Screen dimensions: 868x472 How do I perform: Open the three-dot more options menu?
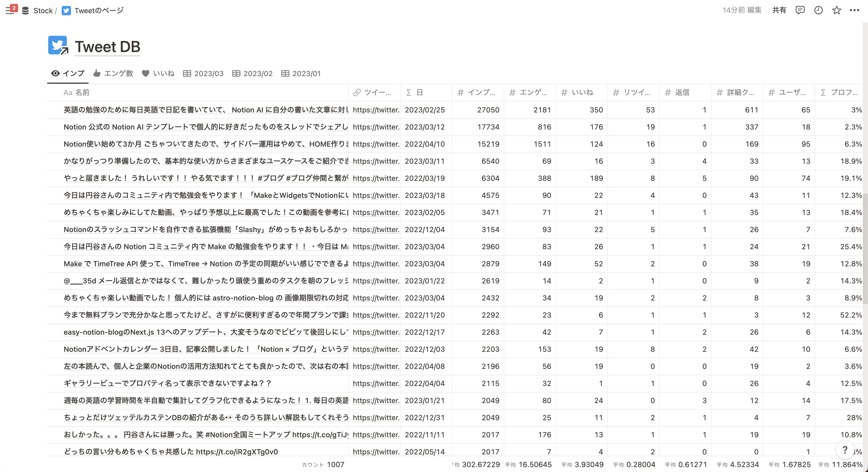pos(855,10)
